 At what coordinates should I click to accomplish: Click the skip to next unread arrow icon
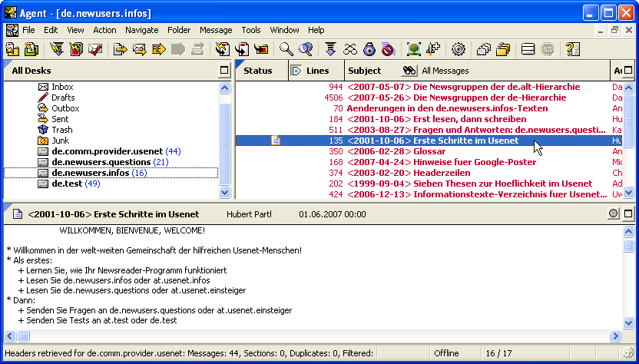pos(330,50)
